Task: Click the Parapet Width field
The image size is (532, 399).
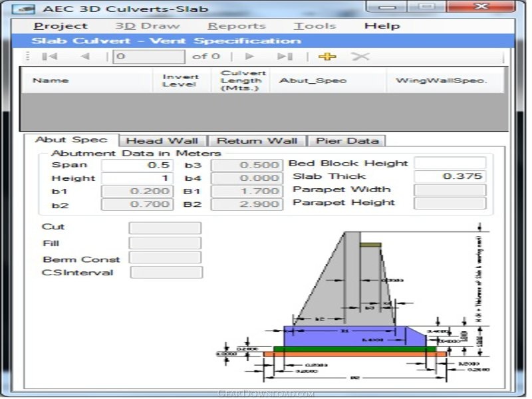Action: click(x=450, y=190)
